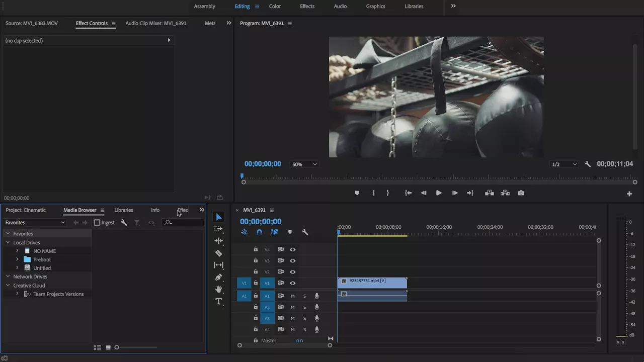
Task: Toggle V2 track output eye
Action: pyautogui.click(x=292, y=271)
